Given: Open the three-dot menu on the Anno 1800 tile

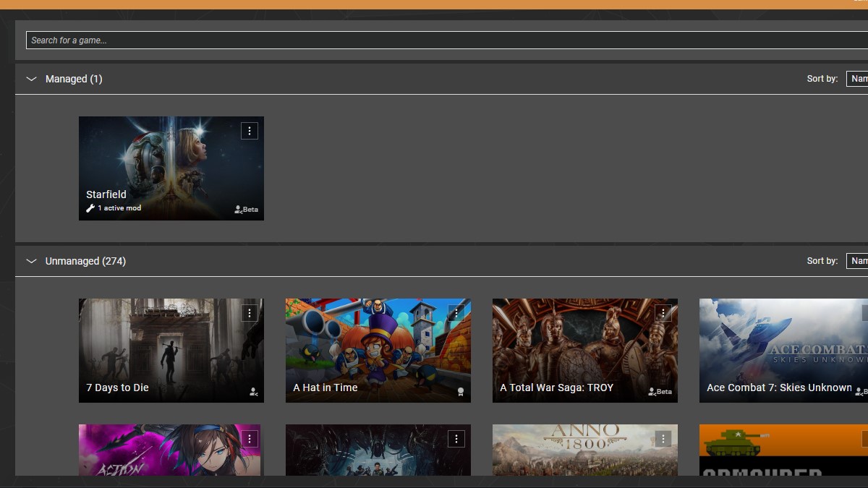Looking at the screenshot, I should (x=663, y=438).
